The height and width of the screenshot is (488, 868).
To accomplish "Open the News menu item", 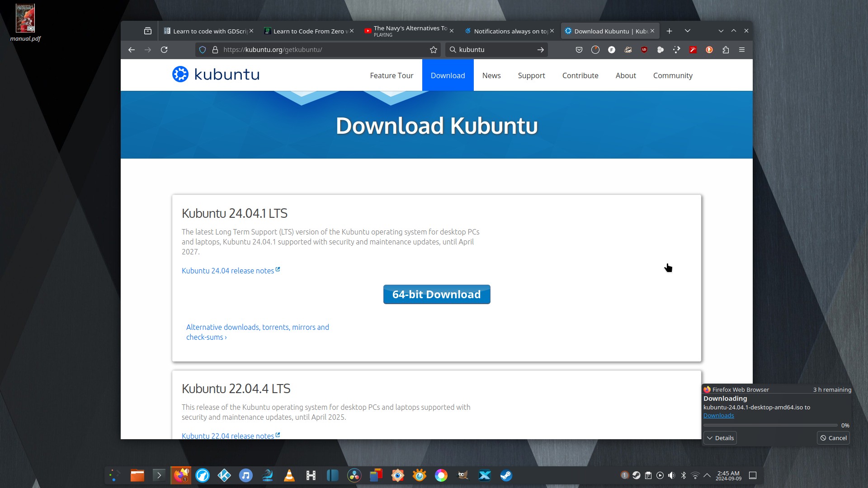I will coord(491,75).
